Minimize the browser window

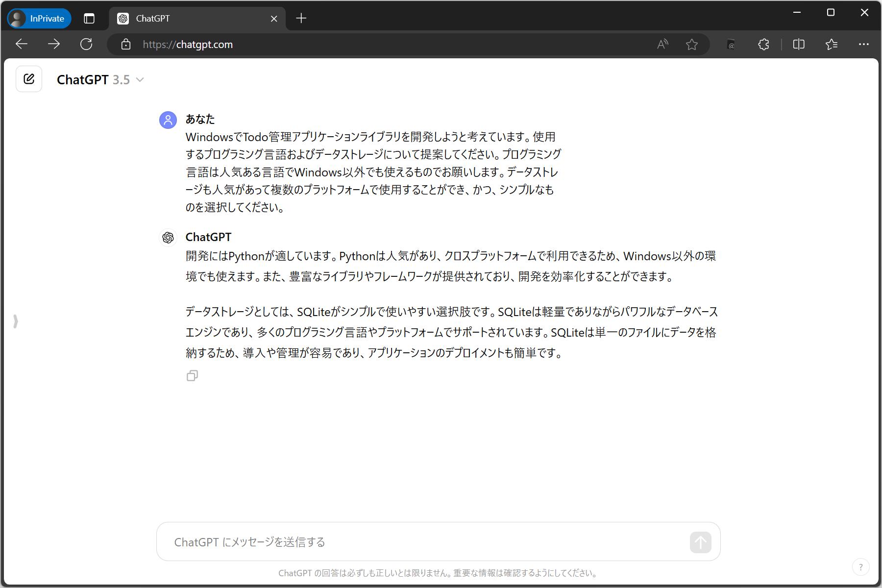point(797,12)
